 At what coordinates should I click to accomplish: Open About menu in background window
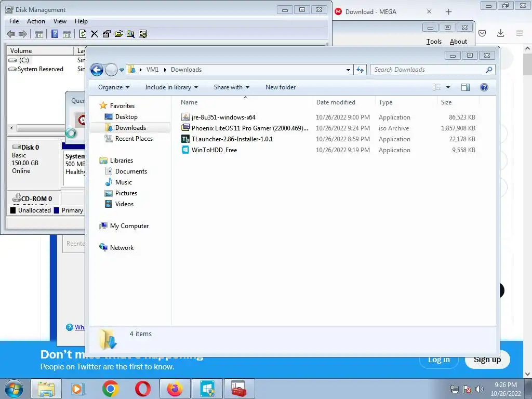pyautogui.click(x=458, y=42)
